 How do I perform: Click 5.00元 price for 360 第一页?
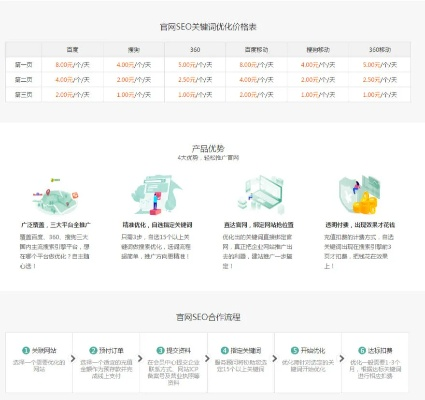(187, 65)
